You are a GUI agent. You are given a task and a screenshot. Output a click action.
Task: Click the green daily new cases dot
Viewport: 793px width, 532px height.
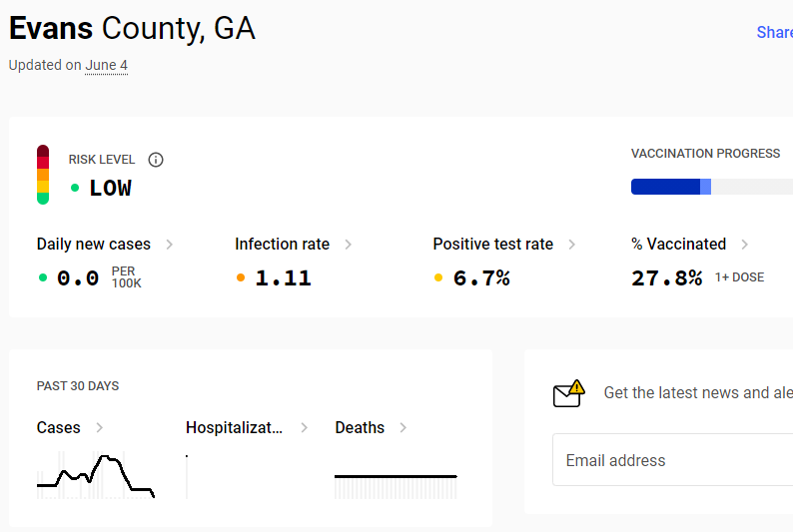[43, 277]
